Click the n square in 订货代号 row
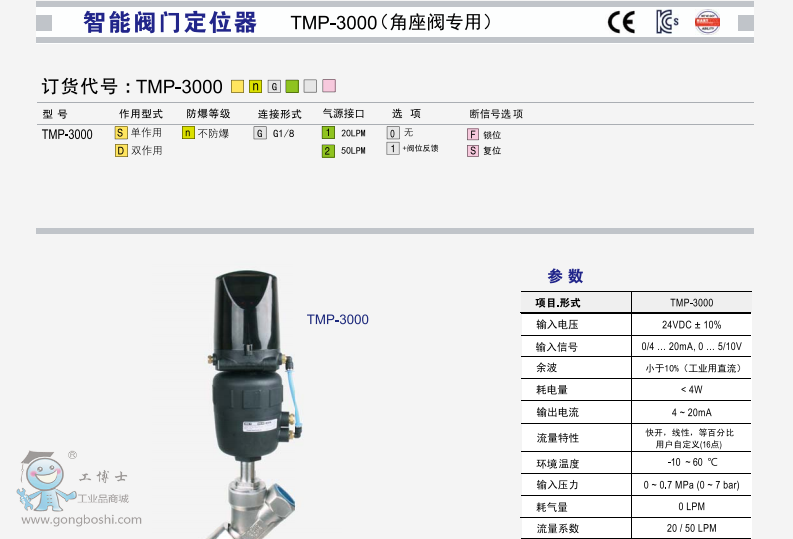Viewport: 793px width, 539px height. click(255, 86)
